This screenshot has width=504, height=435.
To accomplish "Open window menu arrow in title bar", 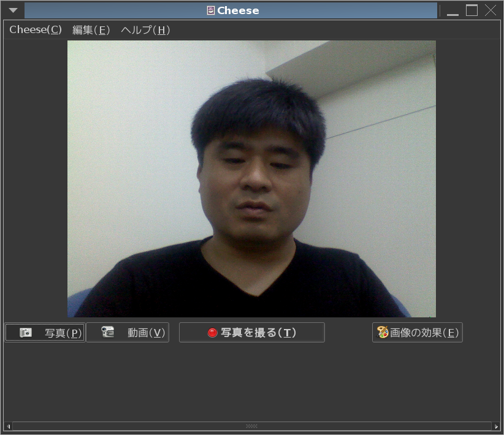I will click(x=13, y=10).
